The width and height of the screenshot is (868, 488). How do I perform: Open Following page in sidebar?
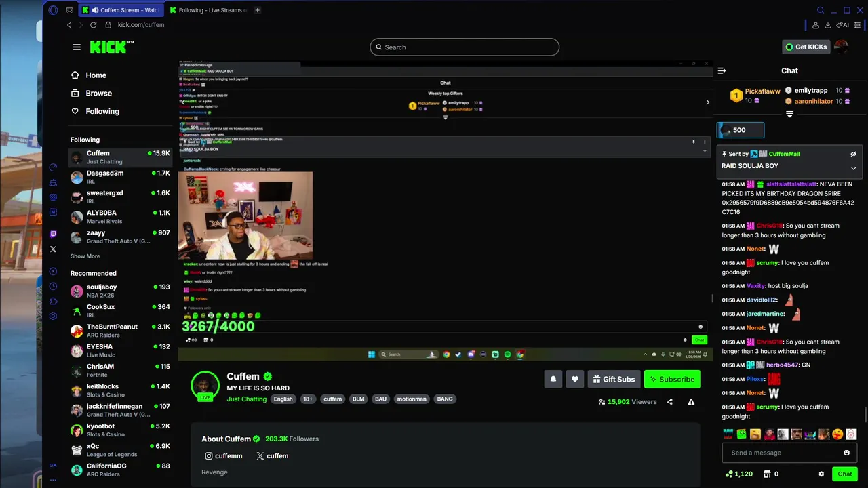tap(95, 111)
